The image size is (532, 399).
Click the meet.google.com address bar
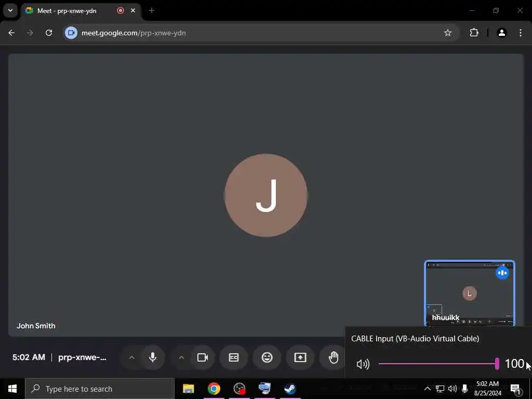(261, 33)
